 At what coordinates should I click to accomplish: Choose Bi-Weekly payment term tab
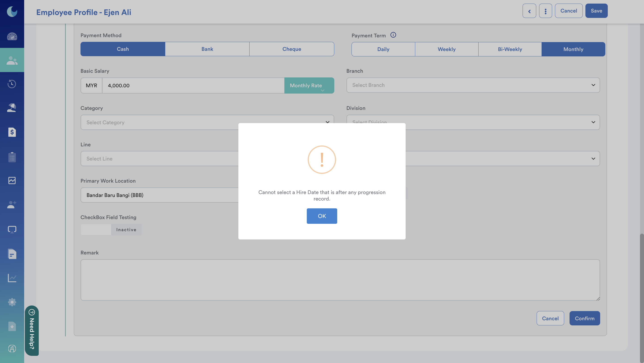point(510,49)
